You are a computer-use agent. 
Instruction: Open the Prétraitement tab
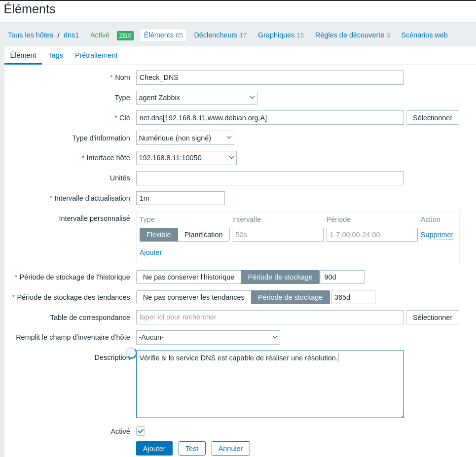click(96, 55)
